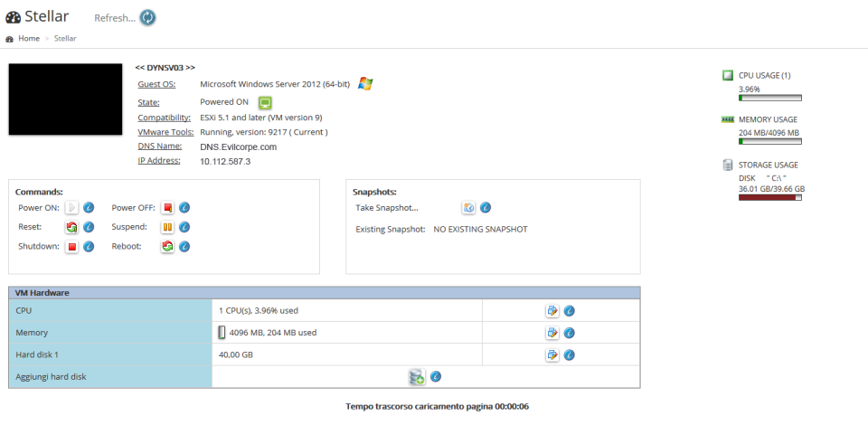
Task: Click the Stellar breadcrumb link
Action: tap(65, 38)
